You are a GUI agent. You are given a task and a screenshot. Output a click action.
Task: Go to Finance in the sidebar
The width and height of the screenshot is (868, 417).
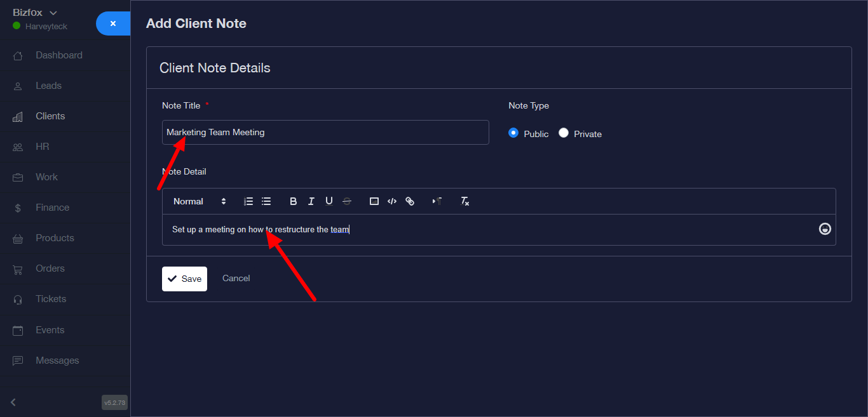click(52, 208)
